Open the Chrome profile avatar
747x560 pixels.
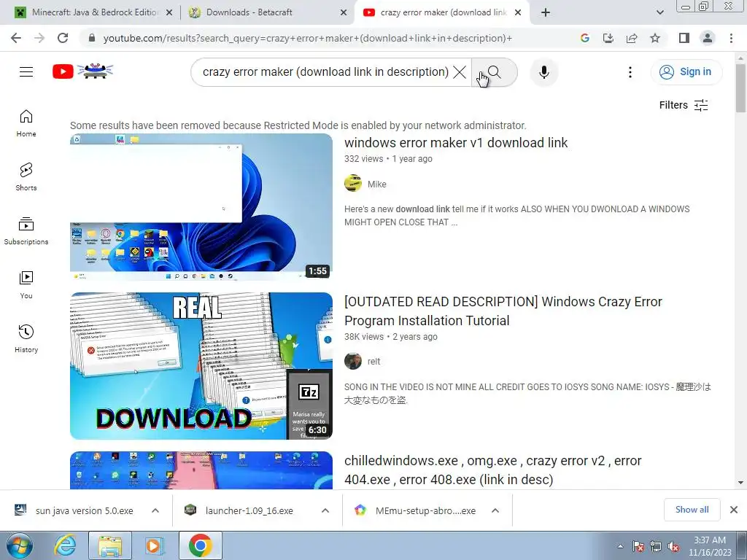tap(708, 38)
